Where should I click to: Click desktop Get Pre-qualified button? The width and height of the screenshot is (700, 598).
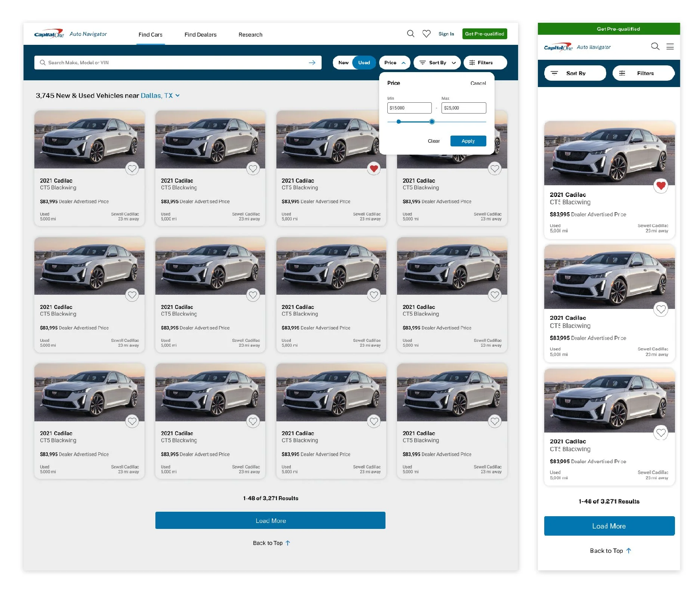pos(484,34)
